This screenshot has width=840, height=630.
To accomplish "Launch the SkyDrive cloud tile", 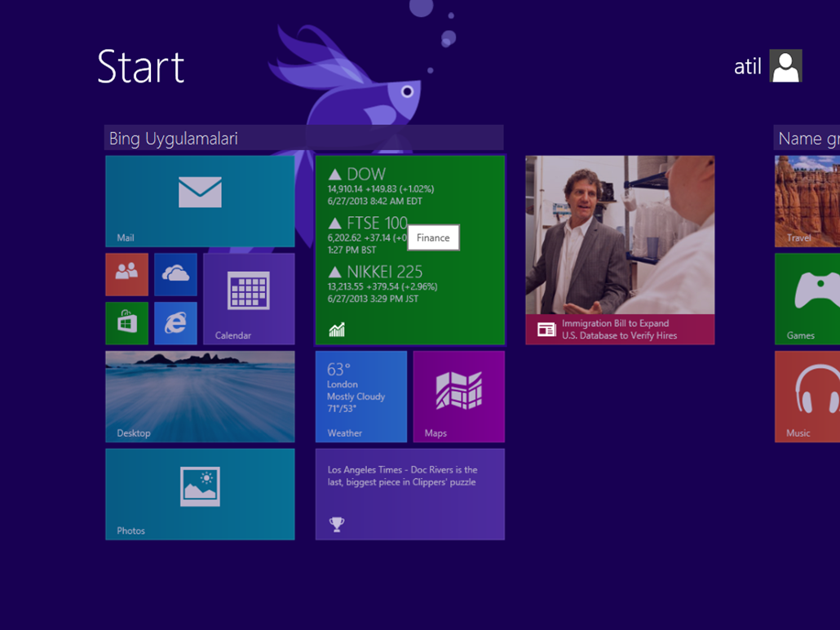I will coord(175,274).
